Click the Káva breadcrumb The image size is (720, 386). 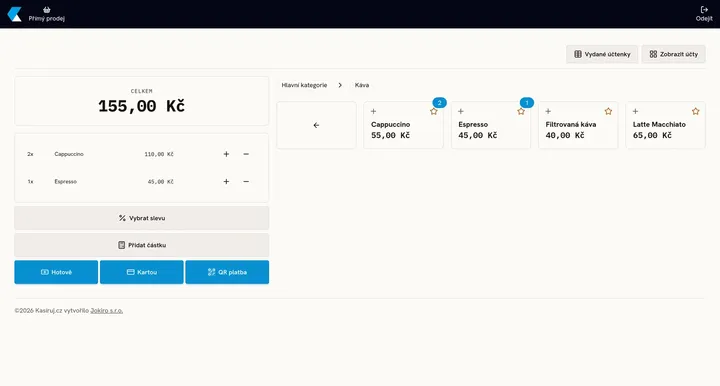pos(362,85)
